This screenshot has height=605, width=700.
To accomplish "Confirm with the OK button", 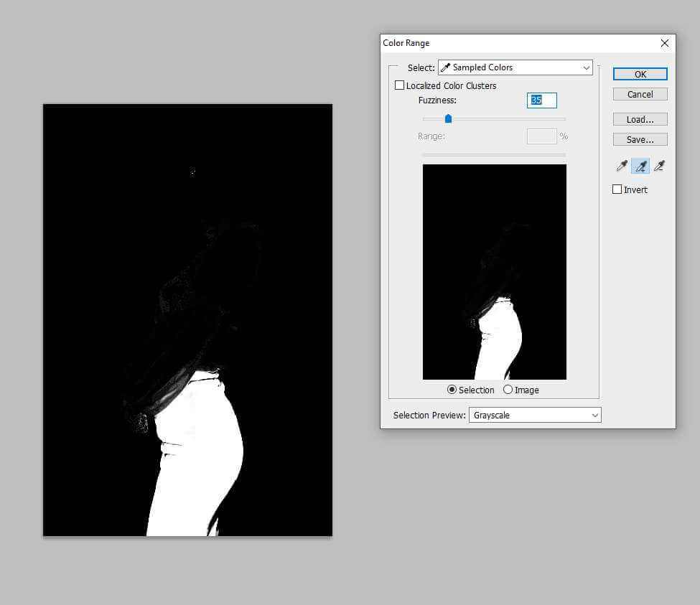I will (x=640, y=74).
